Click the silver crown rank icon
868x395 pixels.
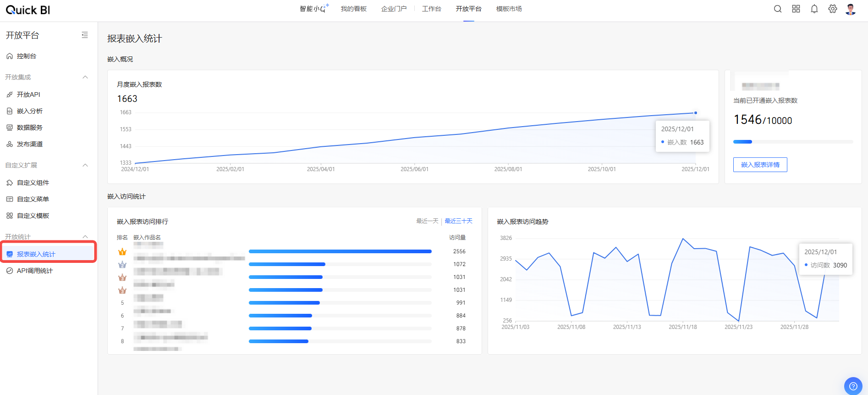click(122, 264)
